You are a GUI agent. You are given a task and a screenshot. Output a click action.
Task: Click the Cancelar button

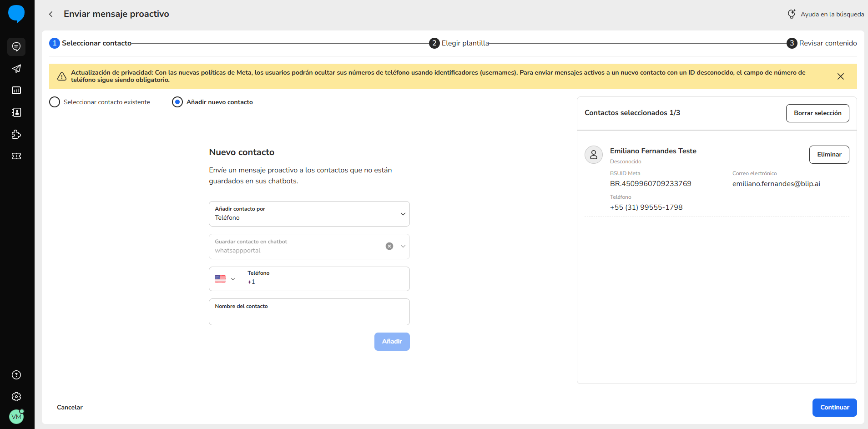coord(70,408)
